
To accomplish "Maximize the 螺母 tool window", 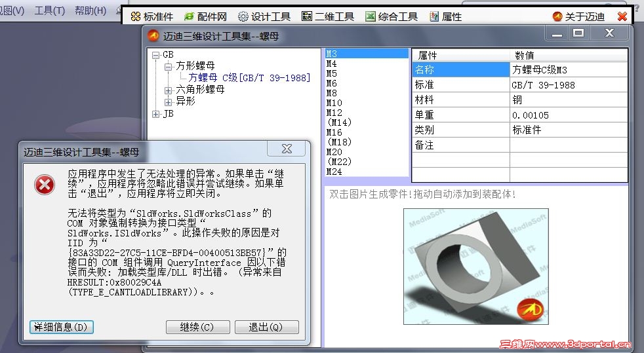I will coord(578,33).
